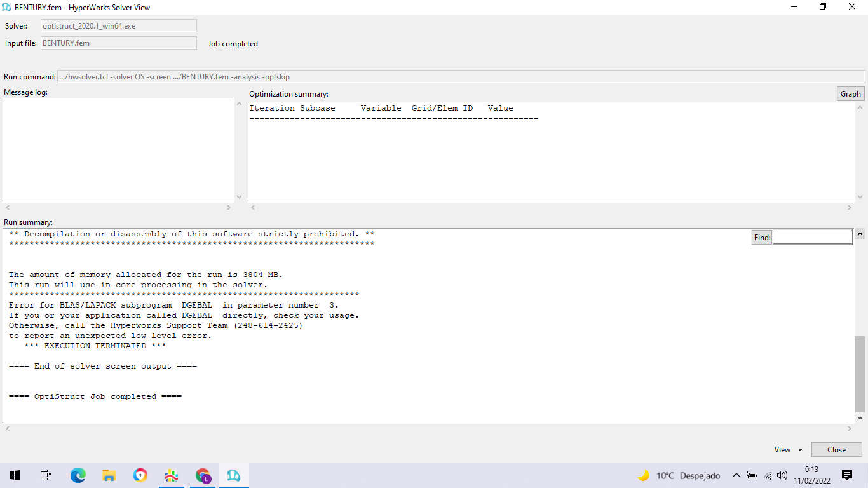This screenshot has width=868, height=488.
Task: Click the Graph button
Action: [x=850, y=94]
